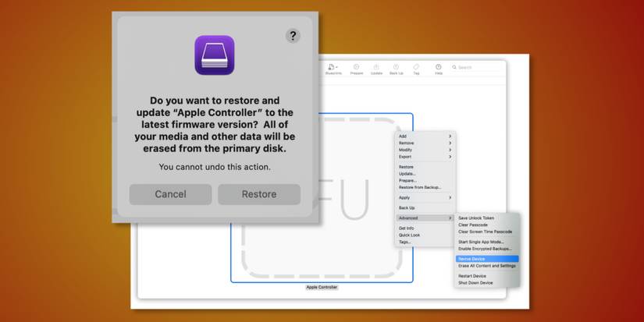Open the Advanced submenu entry

coord(425,218)
